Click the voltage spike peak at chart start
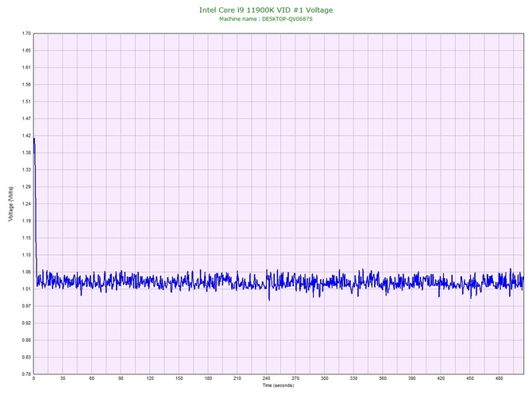The width and height of the screenshot is (532, 399). tap(33, 138)
